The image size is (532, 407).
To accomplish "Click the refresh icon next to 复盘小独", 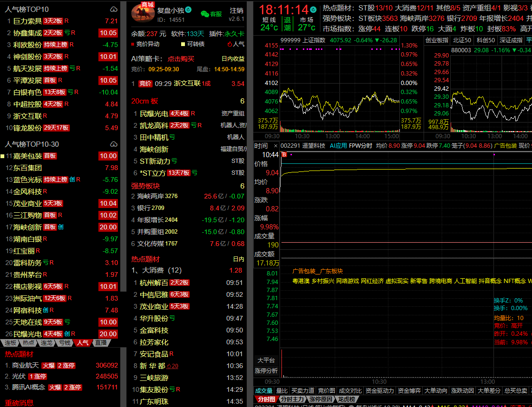I will coord(188,9).
